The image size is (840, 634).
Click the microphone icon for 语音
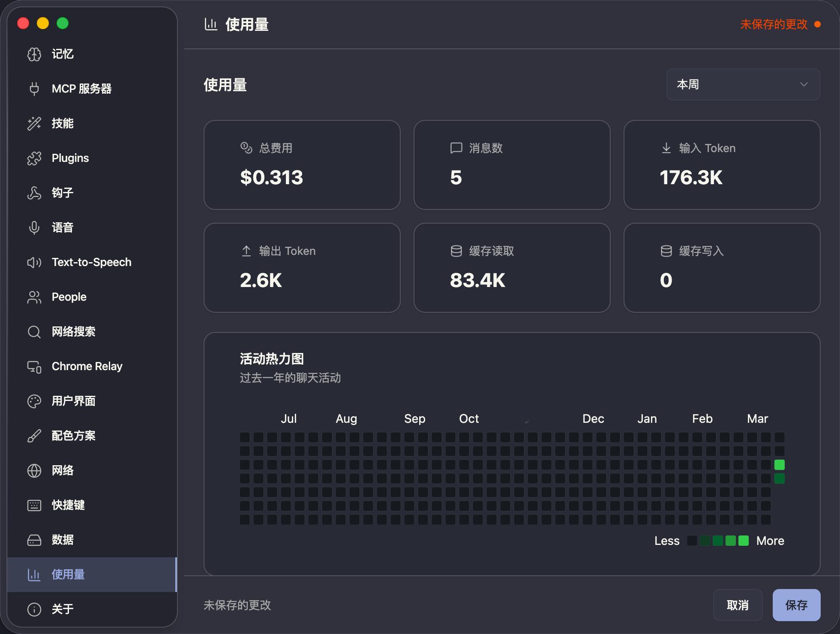(x=34, y=227)
